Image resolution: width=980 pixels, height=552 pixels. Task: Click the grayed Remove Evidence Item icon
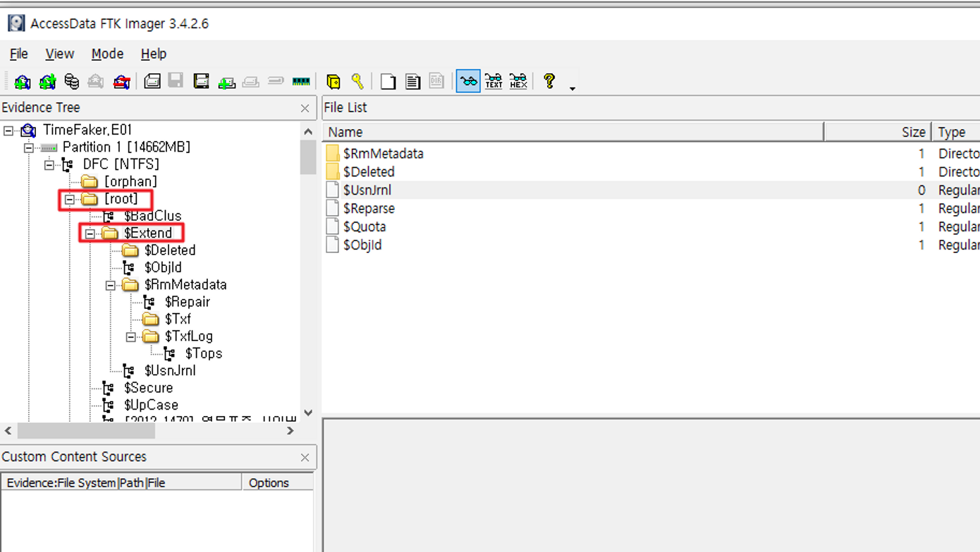click(96, 81)
